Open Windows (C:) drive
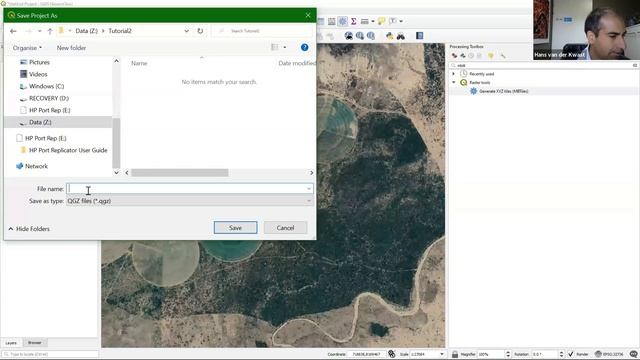640x360 pixels. click(47, 86)
